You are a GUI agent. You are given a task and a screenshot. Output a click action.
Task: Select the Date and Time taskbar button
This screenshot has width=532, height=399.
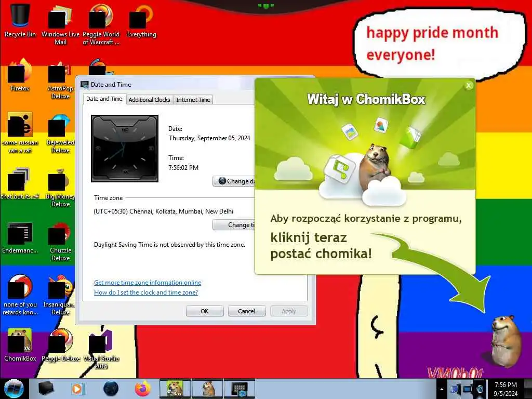click(x=239, y=389)
